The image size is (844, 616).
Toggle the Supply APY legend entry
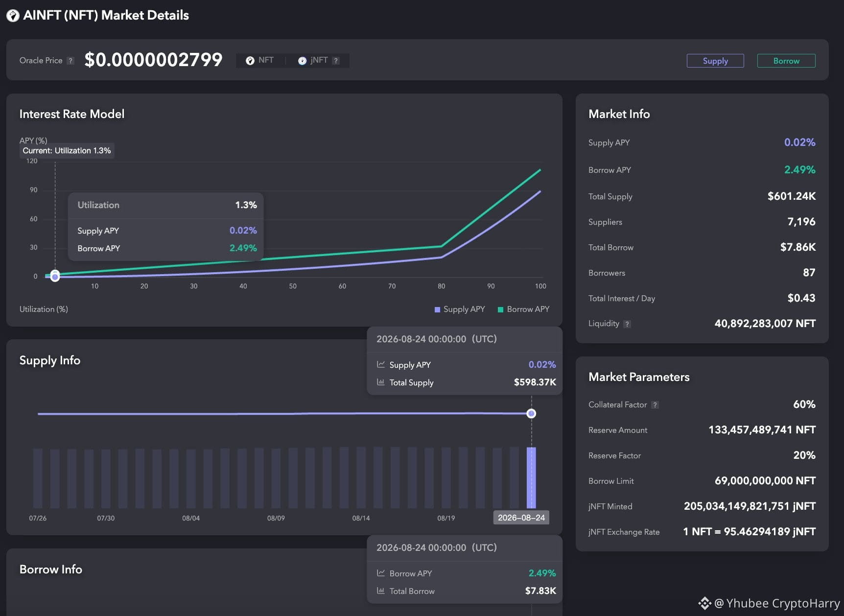click(460, 309)
